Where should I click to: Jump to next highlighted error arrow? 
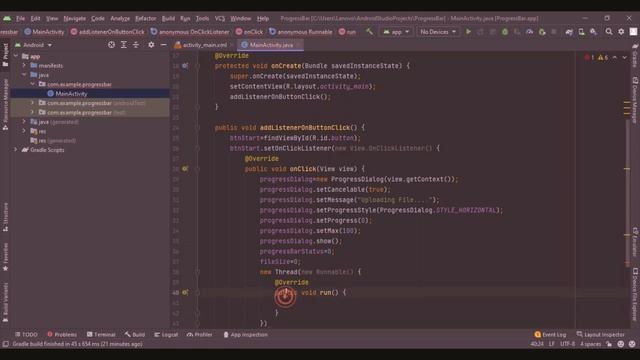[624, 58]
